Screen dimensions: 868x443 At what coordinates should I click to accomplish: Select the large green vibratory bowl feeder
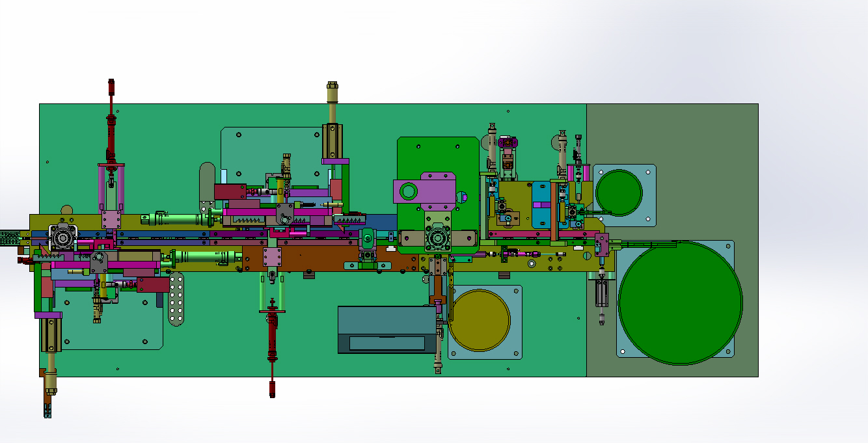680,302
